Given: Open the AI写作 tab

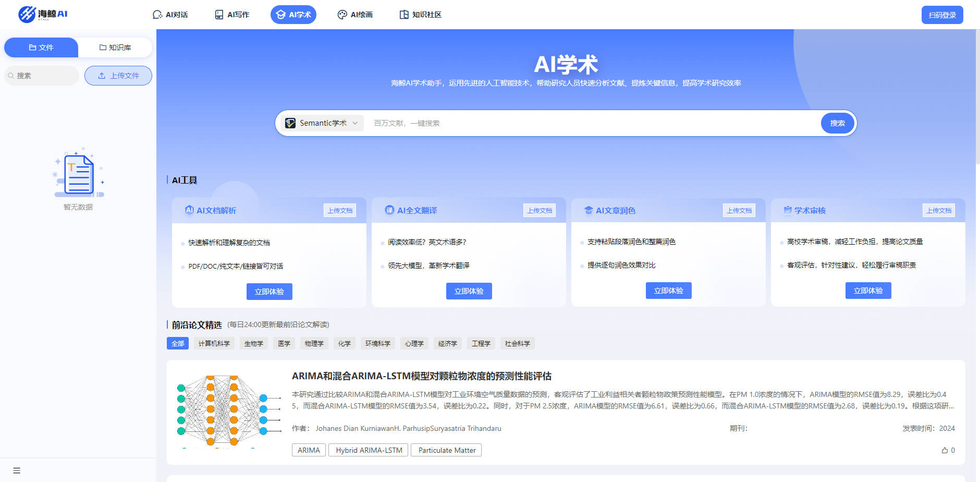Looking at the screenshot, I should click(232, 15).
